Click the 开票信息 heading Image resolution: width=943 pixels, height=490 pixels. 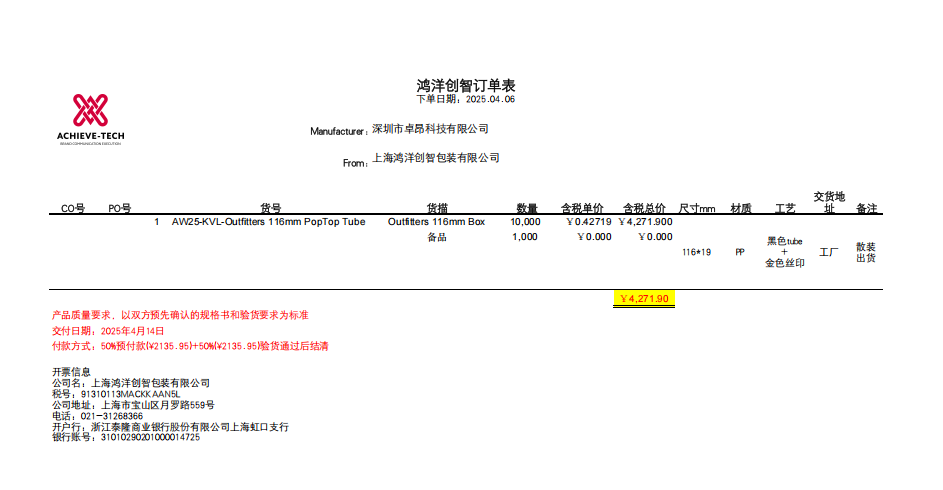(x=71, y=372)
